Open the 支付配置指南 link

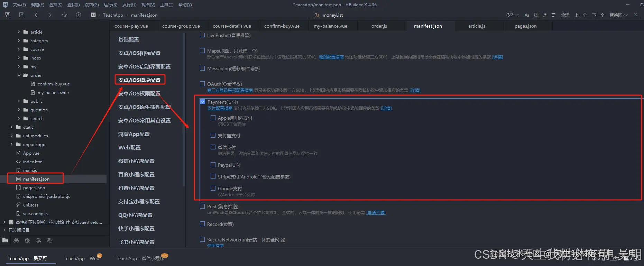tap(220, 108)
